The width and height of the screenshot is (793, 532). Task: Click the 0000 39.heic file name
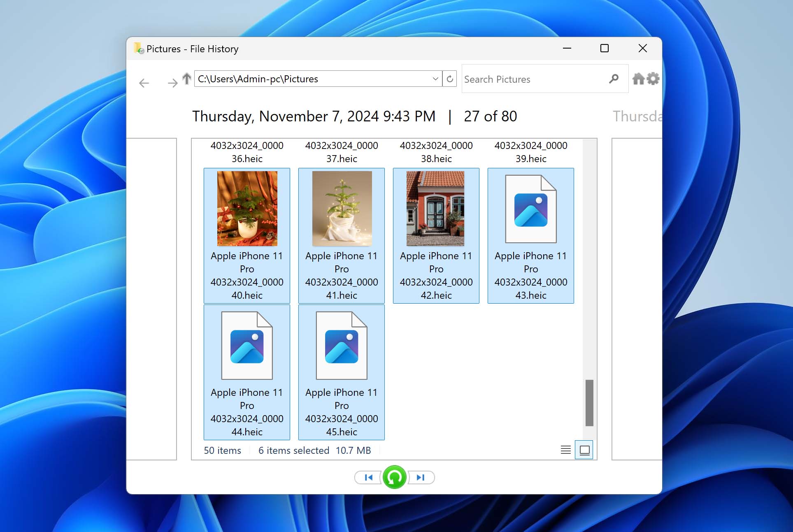[x=531, y=152]
